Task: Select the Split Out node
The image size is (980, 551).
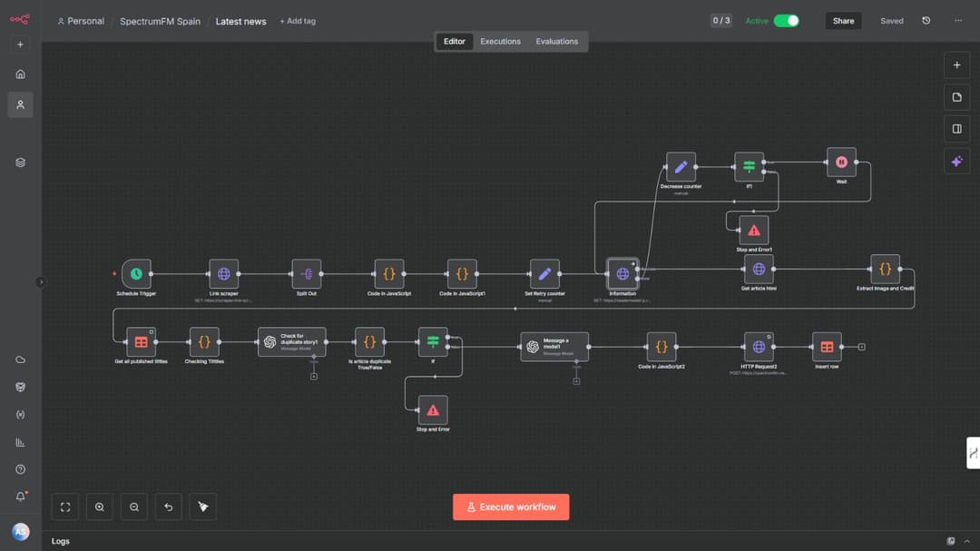Action: click(306, 273)
